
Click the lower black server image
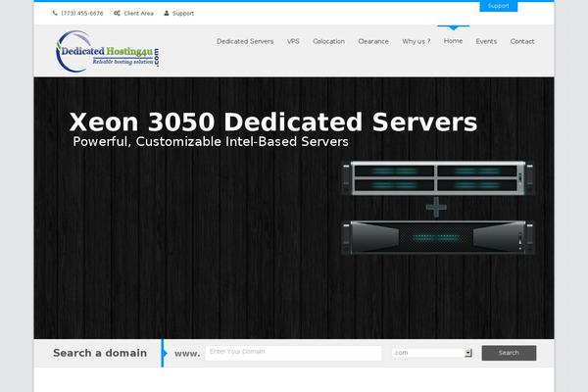pos(438,237)
